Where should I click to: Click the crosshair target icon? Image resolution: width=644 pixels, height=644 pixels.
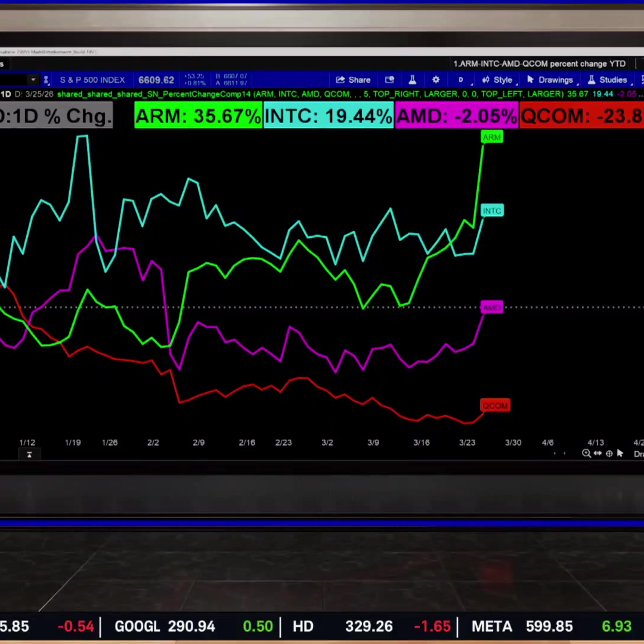pos(609,453)
